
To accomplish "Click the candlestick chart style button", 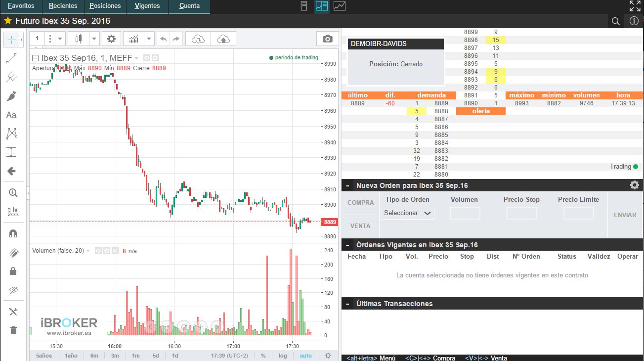I will coord(78,39).
